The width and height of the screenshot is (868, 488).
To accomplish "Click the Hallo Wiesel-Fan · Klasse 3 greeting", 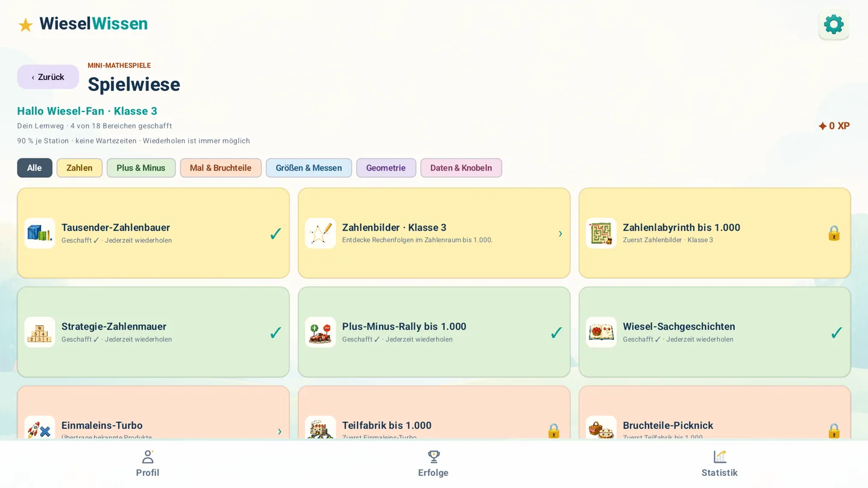I will coord(87,111).
